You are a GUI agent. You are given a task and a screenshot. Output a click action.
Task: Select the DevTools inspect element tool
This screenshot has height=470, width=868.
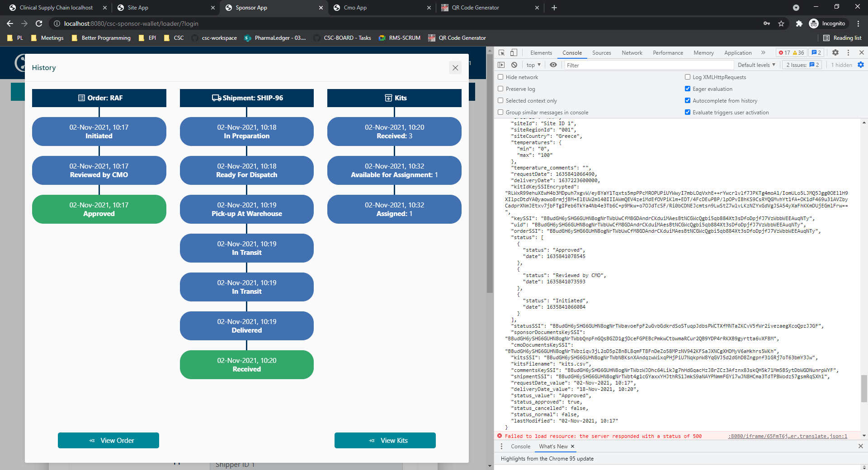pyautogui.click(x=501, y=52)
